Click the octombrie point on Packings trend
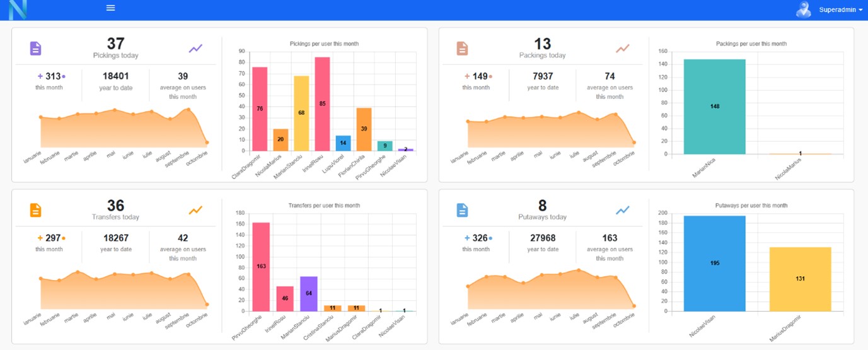 click(634, 143)
